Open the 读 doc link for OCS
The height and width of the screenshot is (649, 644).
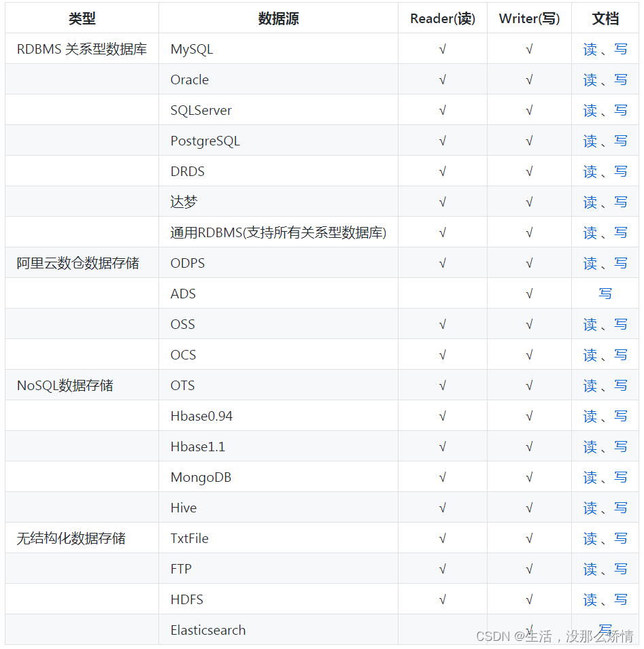(x=590, y=355)
